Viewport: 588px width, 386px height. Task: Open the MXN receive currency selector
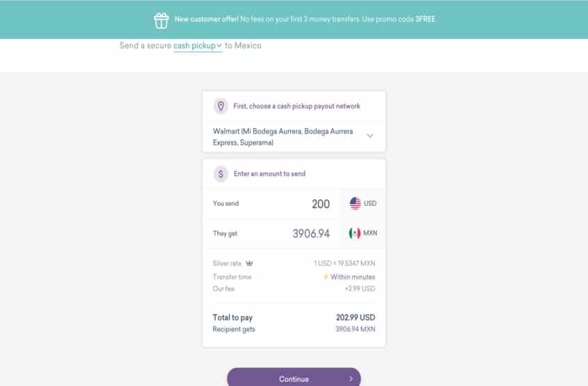363,233
